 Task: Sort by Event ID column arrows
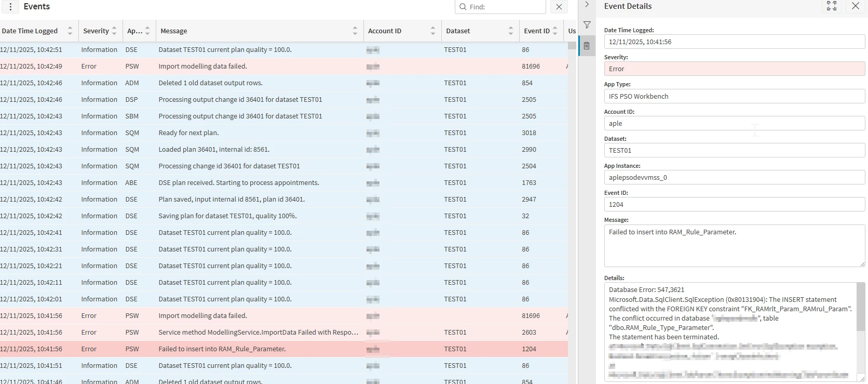(555, 31)
